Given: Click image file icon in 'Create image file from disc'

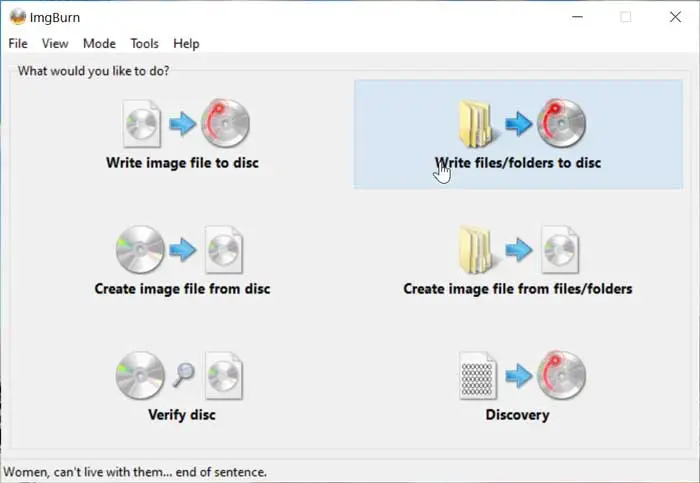Looking at the screenshot, I should tap(224, 250).
